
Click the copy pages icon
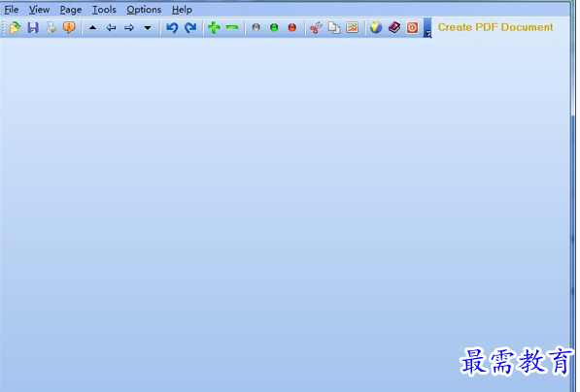click(334, 28)
